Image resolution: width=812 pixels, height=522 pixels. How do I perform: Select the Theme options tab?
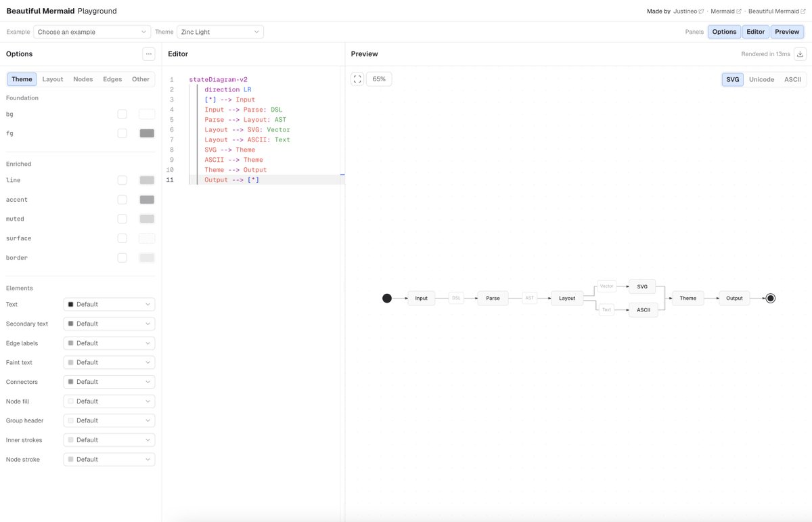22,79
